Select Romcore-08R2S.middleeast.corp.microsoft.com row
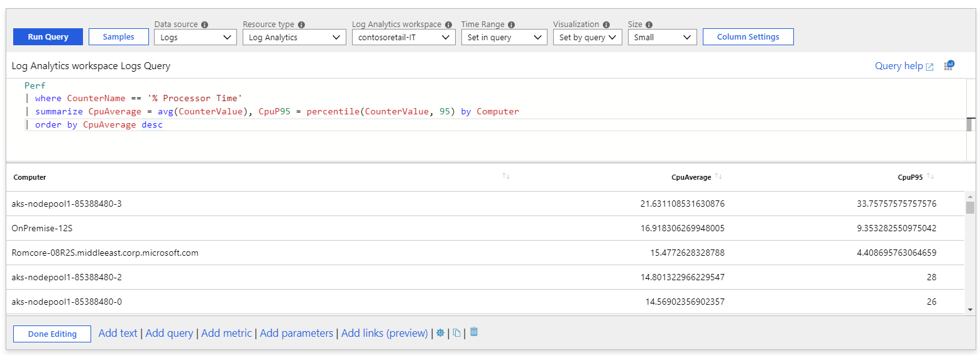 pos(485,253)
